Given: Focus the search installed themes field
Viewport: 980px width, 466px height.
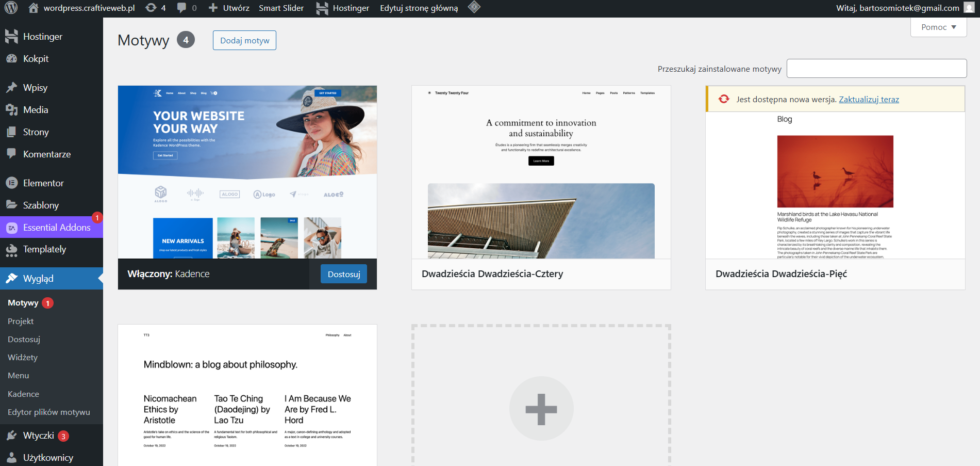Looking at the screenshot, I should pos(876,69).
